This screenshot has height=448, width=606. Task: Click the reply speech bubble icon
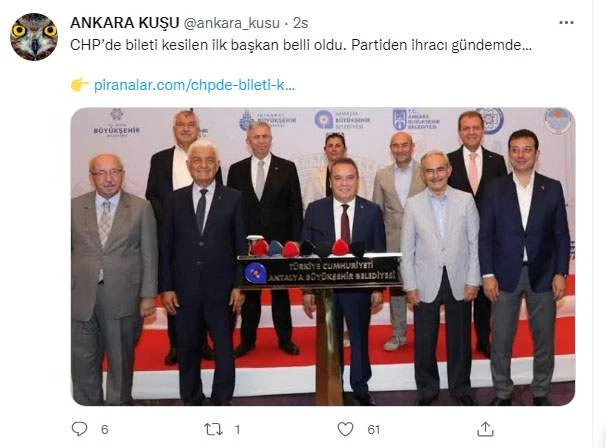tap(80, 429)
